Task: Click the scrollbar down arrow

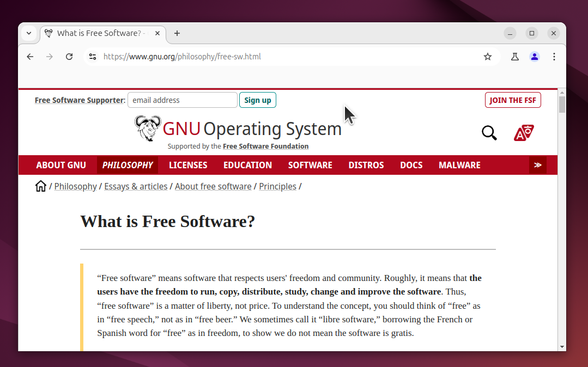Action: 562,347
